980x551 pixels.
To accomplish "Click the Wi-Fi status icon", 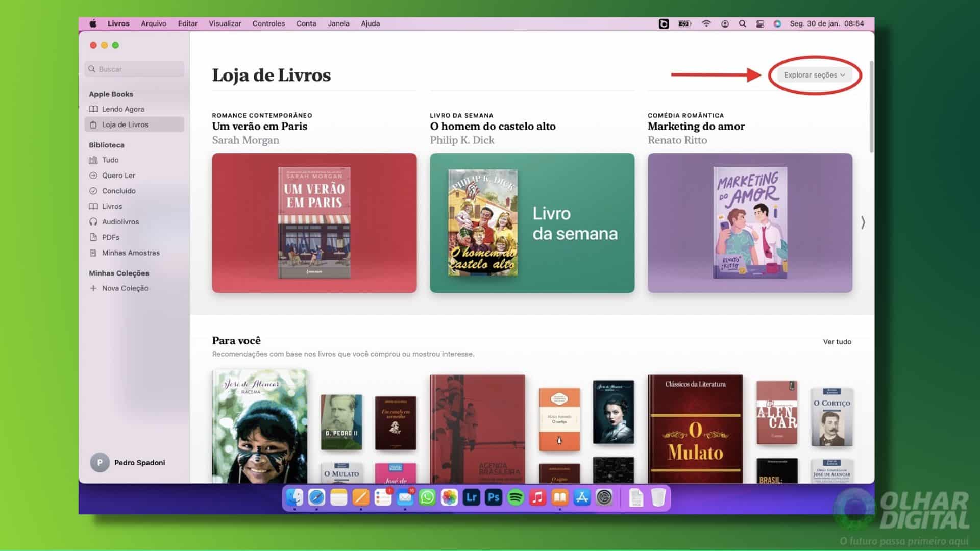I will (x=706, y=23).
